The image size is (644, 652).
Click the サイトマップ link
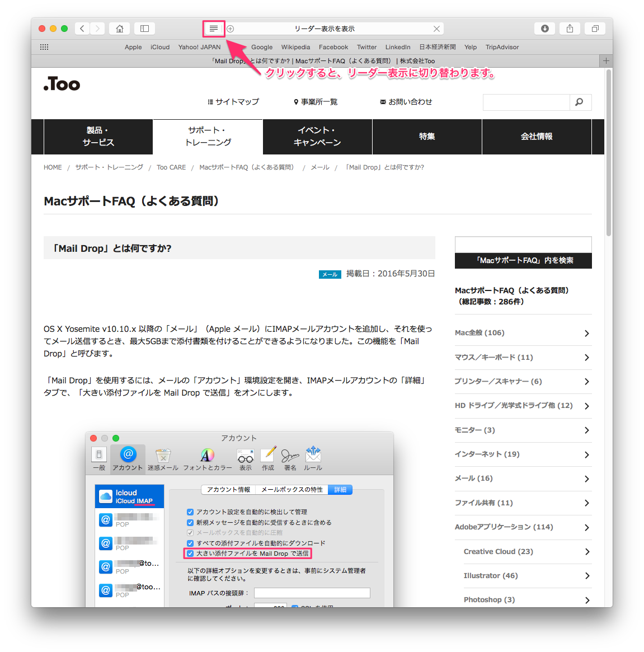[233, 102]
